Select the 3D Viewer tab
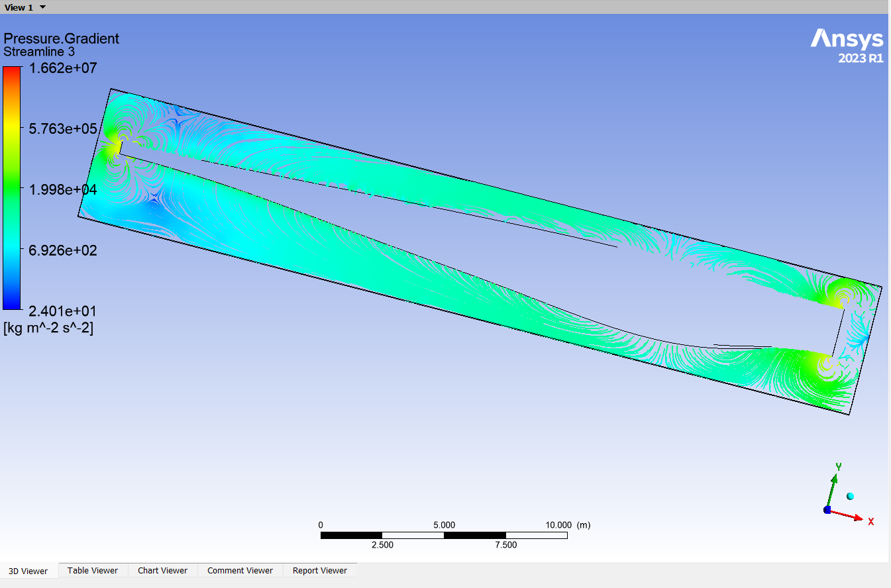891x588 pixels. [x=29, y=571]
